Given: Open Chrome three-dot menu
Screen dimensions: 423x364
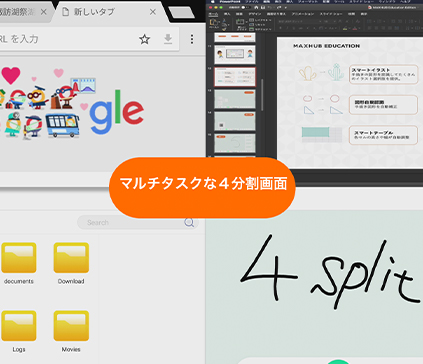Looking at the screenshot, I should pos(192,39).
